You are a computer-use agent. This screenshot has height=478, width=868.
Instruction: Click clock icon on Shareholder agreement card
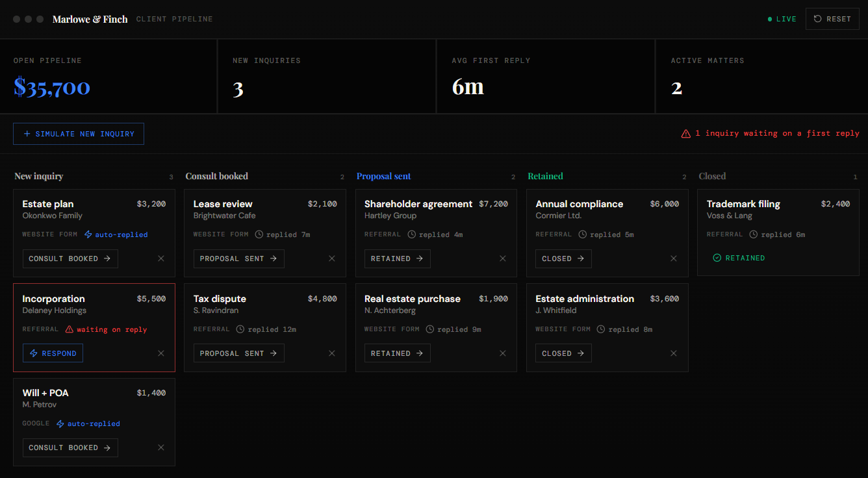412,234
